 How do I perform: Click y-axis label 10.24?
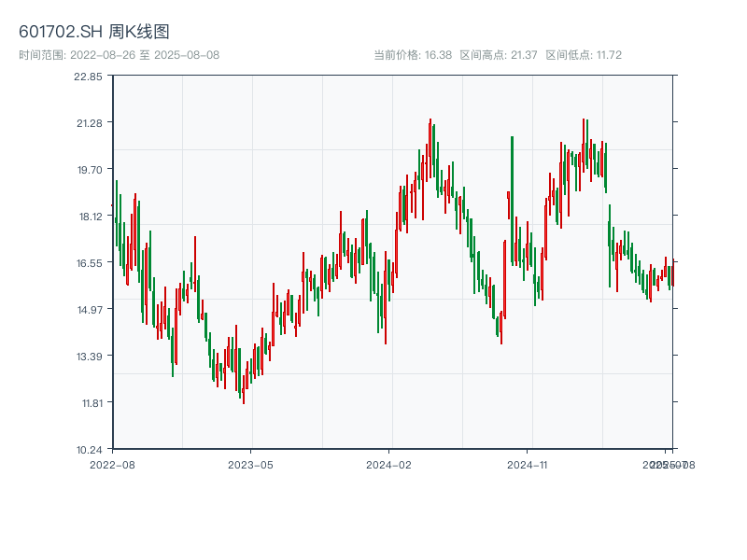(89, 450)
